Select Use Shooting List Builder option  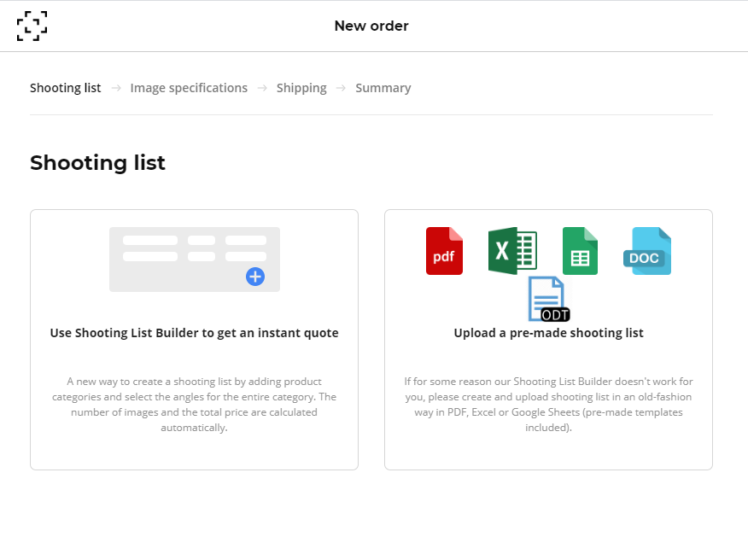point(194,333)
